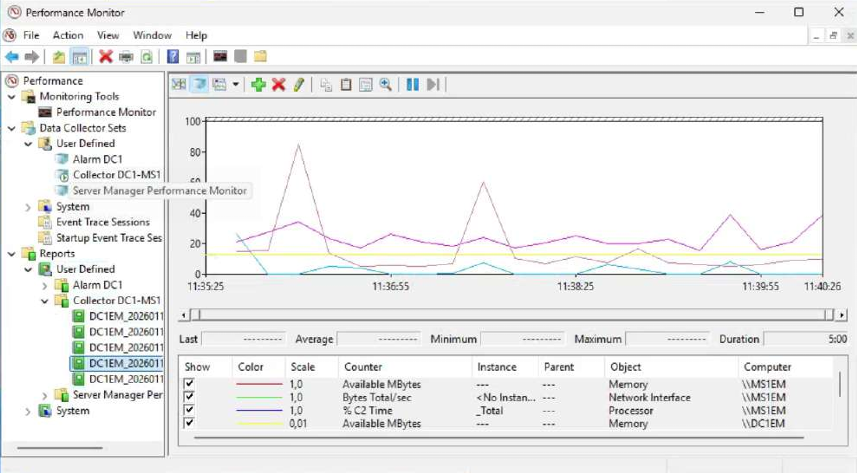Expand Server Manager Per node under Reports
The height and width of the screenshot is (473, 857).
(45, 395)
